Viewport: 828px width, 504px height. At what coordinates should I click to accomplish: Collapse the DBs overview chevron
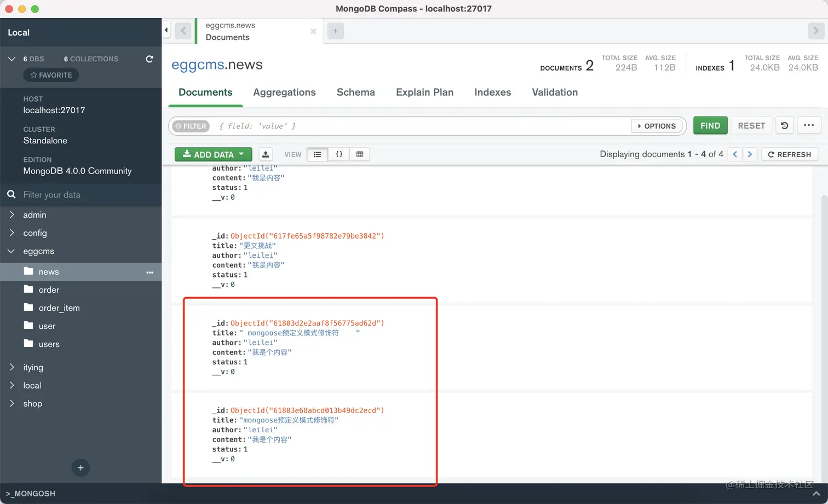(12, 59)
